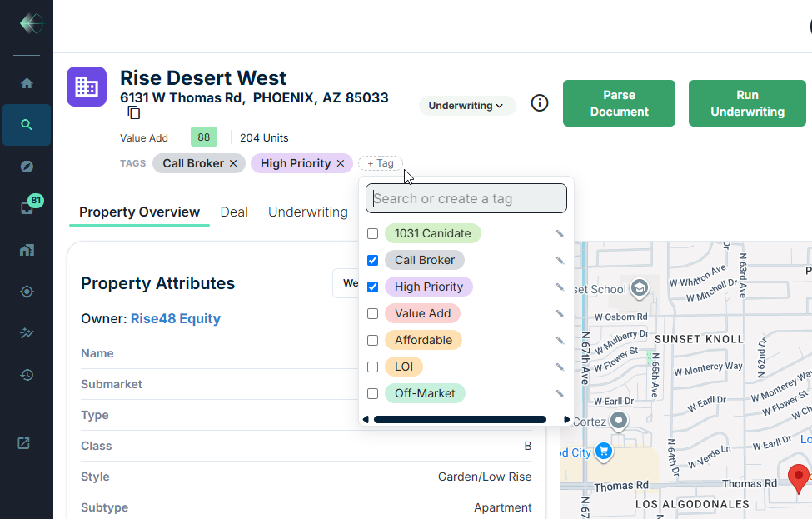Remove the Call Broker tag chip
Screen dimensions: 812x519
233,163
